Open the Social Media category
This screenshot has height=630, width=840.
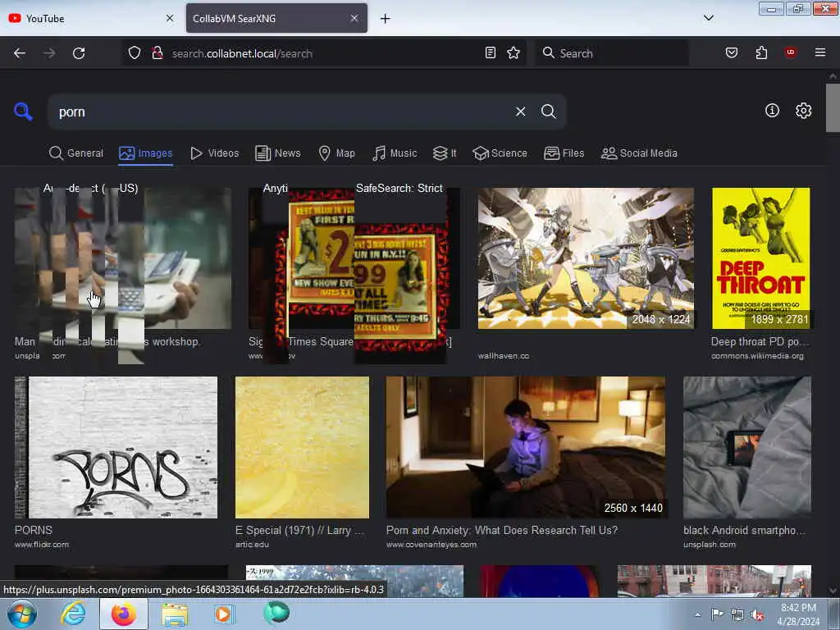[639, 153]
